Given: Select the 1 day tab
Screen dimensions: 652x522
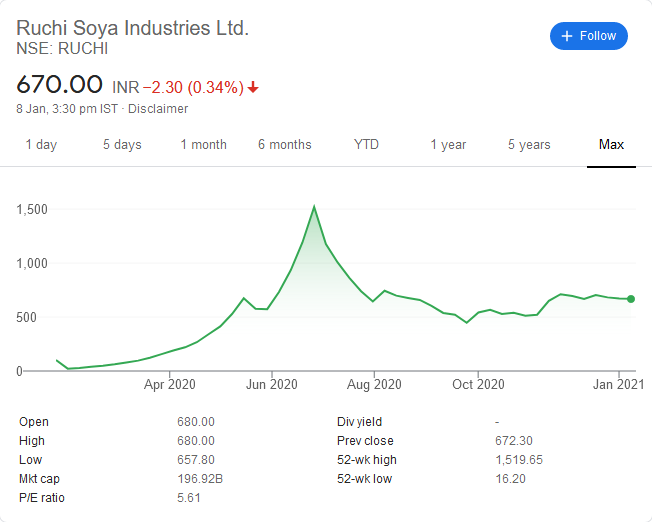Looking at the screenshot, I should pos(41,145).
